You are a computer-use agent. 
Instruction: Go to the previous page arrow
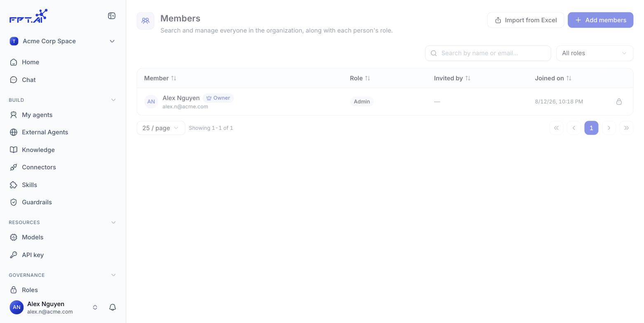573,128
